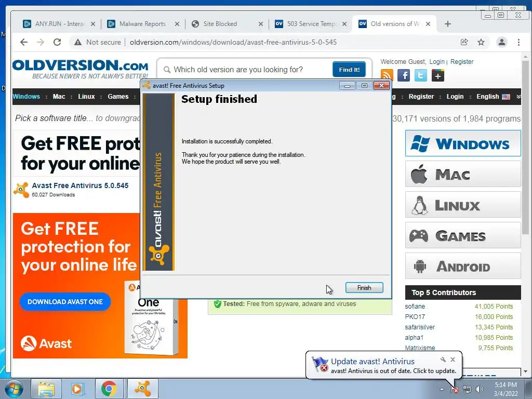The image size is (532, 399).
Task: Close the Malware Reports tab
Action: [177, 24]
